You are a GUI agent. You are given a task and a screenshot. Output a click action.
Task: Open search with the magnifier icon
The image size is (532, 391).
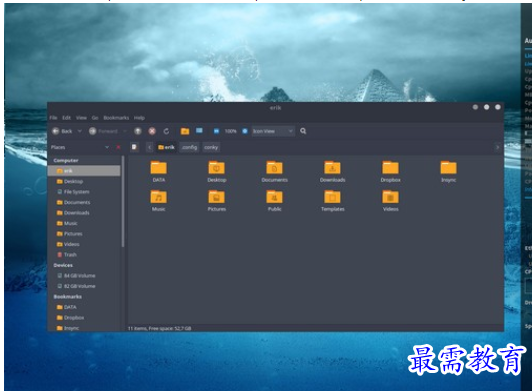tap(303, 131)
